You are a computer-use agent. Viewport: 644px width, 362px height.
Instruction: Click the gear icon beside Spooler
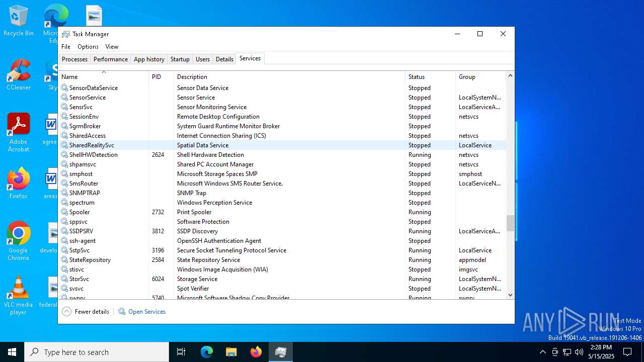(x=64, y=212)
